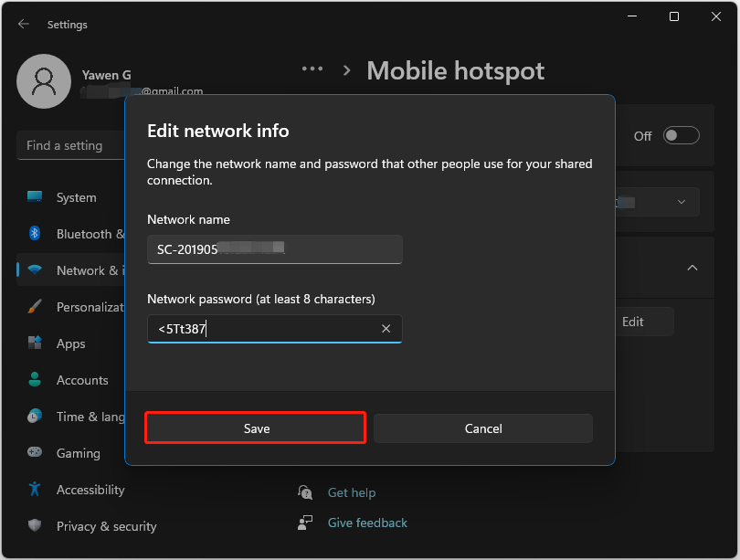
Task: Toggle the Mobile hotspot Off switch
Action: 681,136
